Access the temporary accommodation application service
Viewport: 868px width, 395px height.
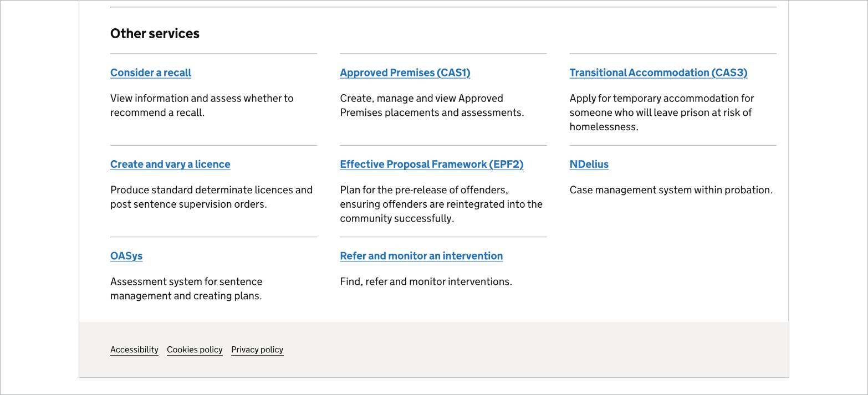pos(658,73)
